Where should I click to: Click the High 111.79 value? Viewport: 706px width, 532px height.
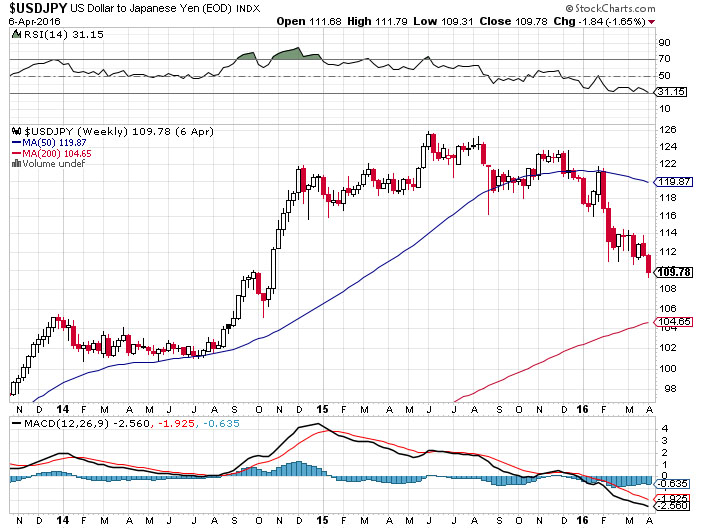tap(378, 22)
